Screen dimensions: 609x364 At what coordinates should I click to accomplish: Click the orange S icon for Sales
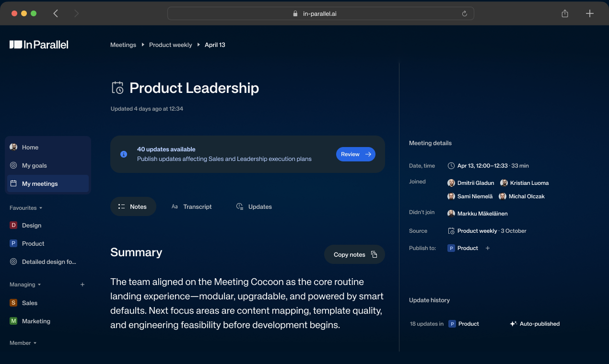[x=13, y=303]
